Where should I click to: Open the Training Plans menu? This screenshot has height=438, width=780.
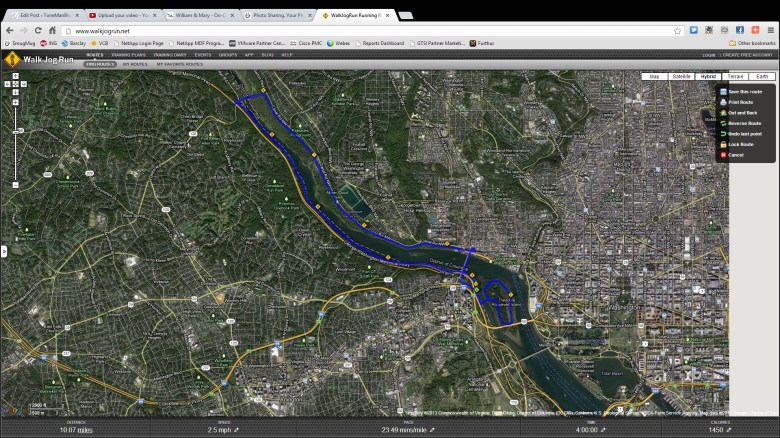(128, 55)
